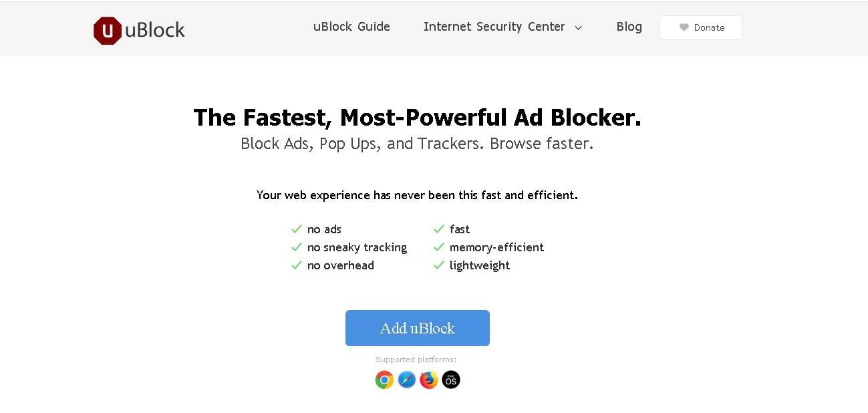Click the green checkmark beside 'no ads'
This screenshot has width=868, height=413.
coord(297,229)
